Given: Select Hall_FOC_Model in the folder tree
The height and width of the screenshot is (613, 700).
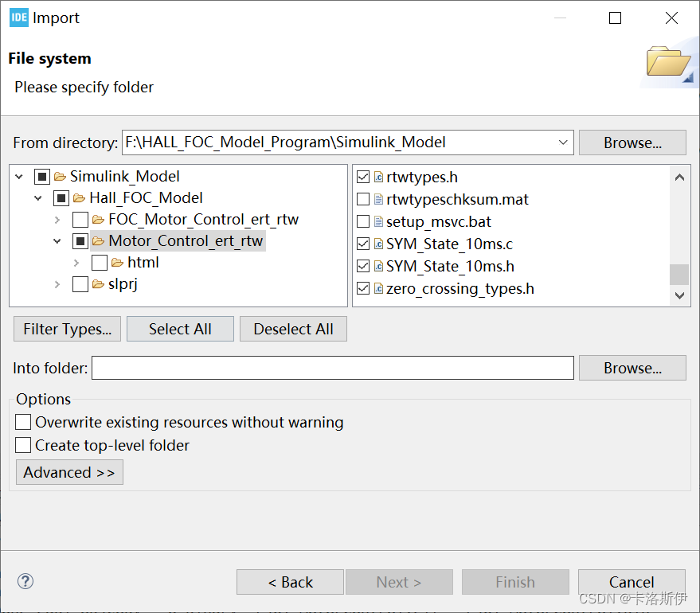Looking at the screenshot, I should click(x=146, y=198).
